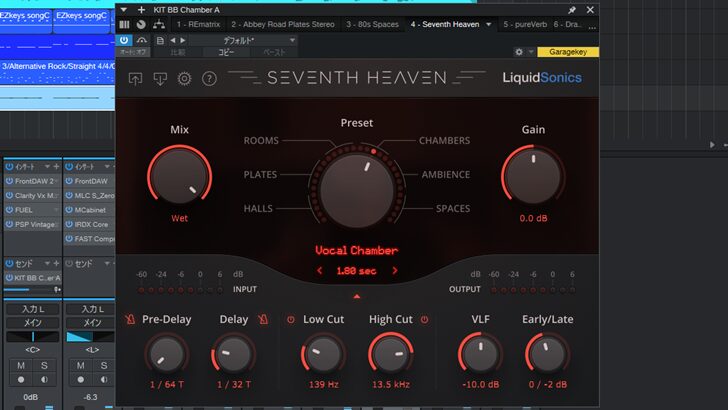Select the HALLS preset category
This screenshot has height=410, width=728.
click(x=258, y=208)
